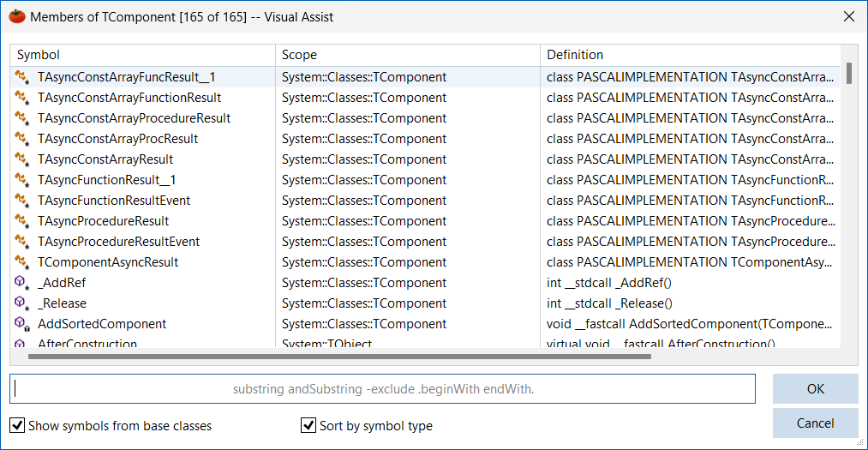Viewport: 868px width, 450px height.
Task: Select TAsyncConstArrayFuncResult__1 symbol row
Action: tap(425, 77)
